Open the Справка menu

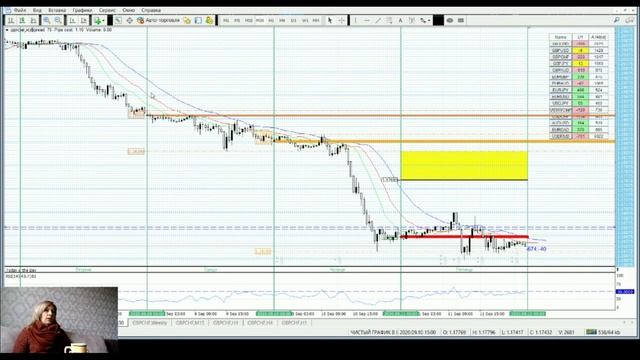point(151,10)
